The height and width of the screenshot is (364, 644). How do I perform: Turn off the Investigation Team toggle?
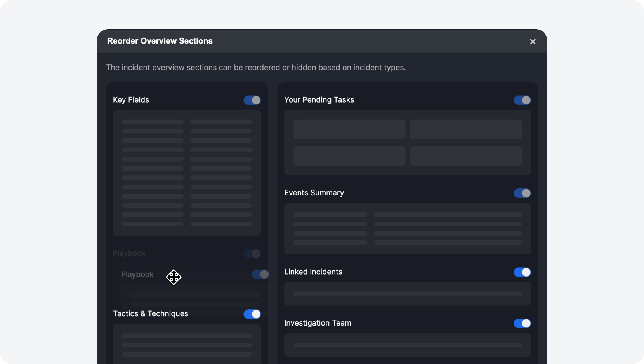pos(522,323)
